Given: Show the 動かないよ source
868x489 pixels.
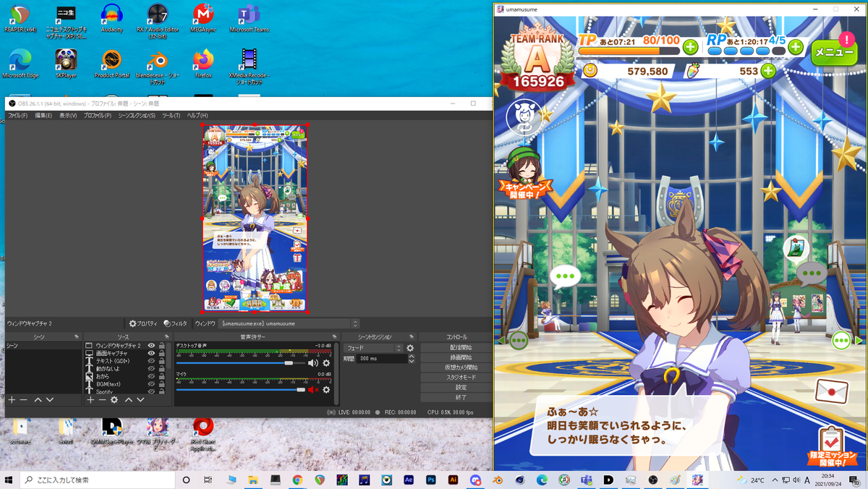Looking at the screenshot, I should click(x=151, y=369).
